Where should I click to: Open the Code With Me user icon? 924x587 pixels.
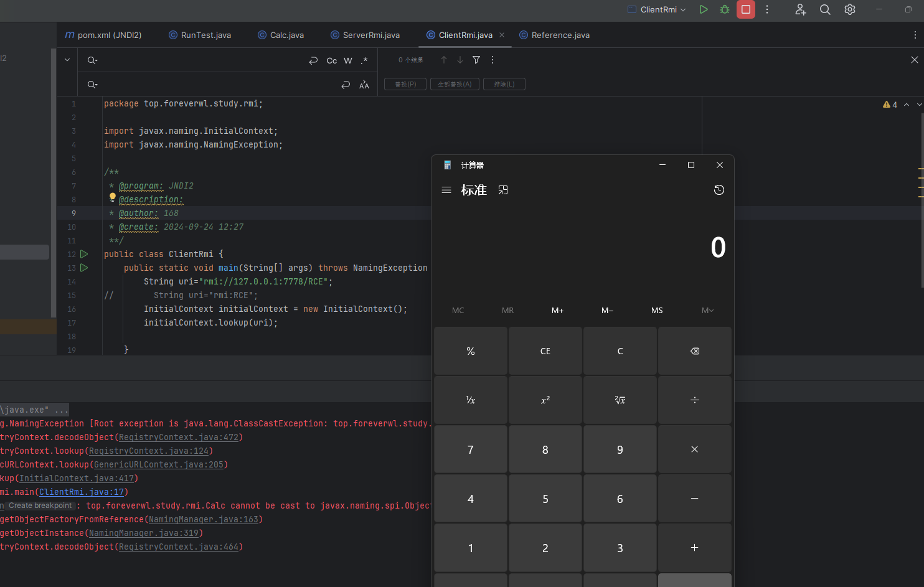coord(801,9)
